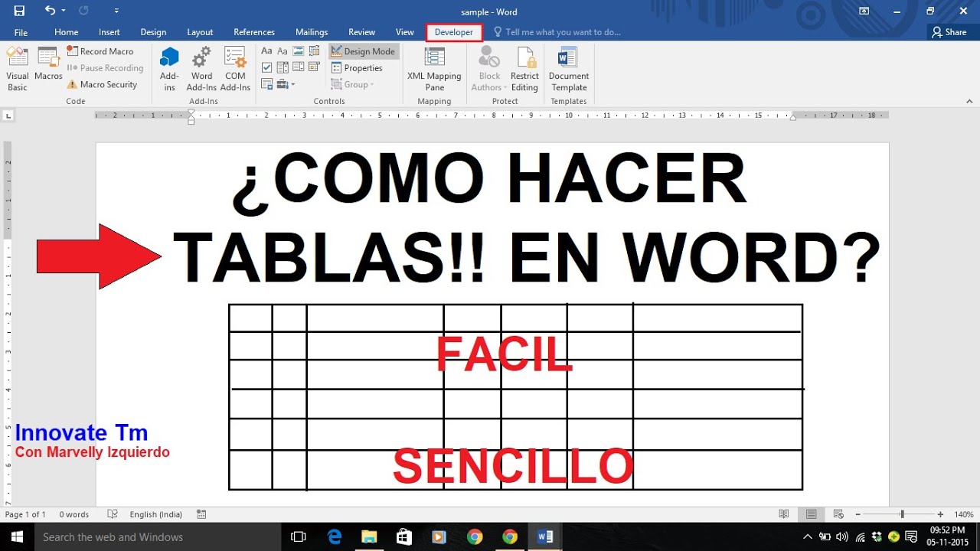
Task: Open Document Template dialog
Action: click(x=569, y=69)
